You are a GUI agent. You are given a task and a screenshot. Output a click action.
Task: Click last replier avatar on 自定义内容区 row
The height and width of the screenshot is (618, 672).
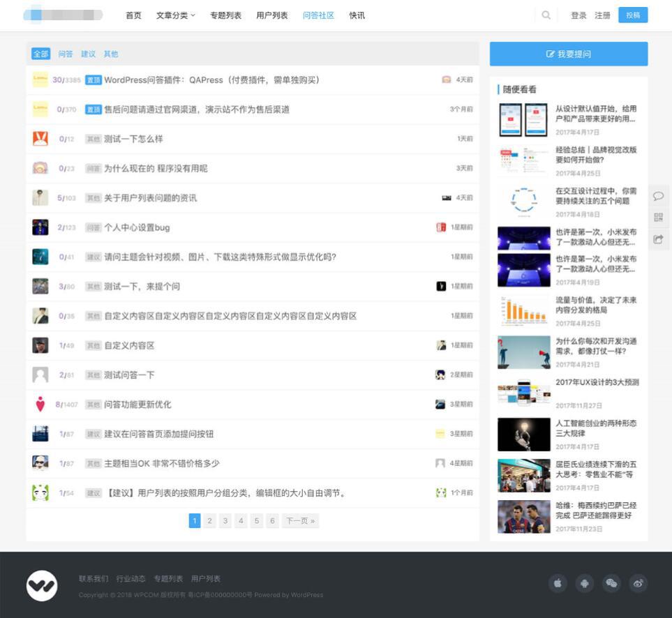(441, 345)
